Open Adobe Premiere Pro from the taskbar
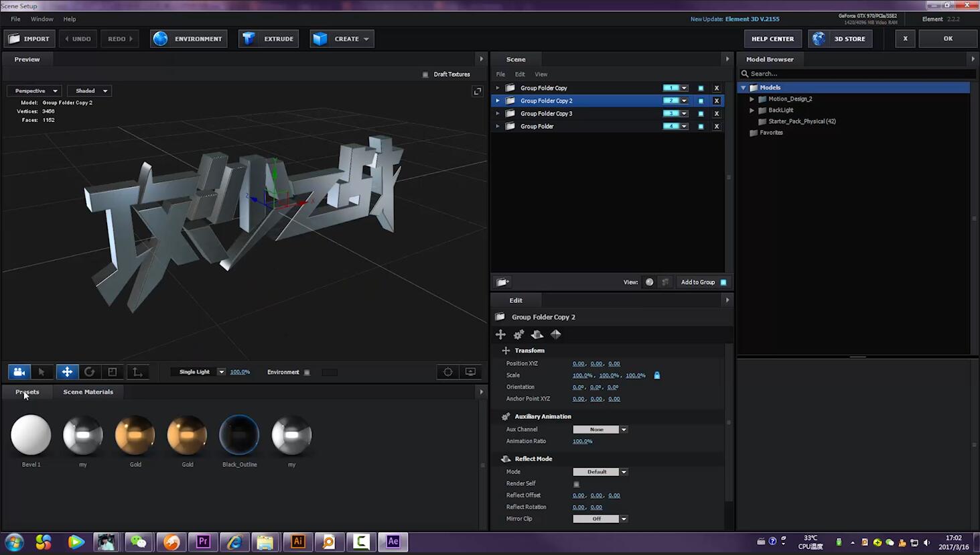 point(203,542)
